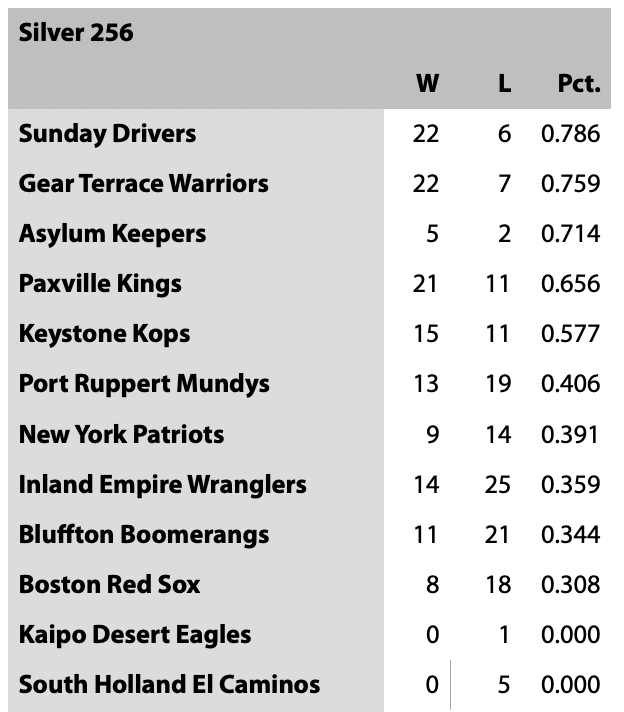Click the Silver 256 table title
624x712 pixels.
point(76,33)
